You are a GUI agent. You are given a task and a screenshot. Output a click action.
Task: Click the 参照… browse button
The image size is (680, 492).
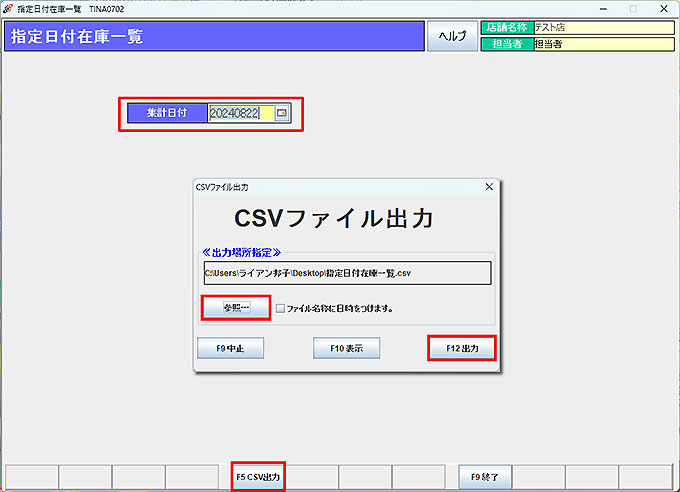pos(236,308)
